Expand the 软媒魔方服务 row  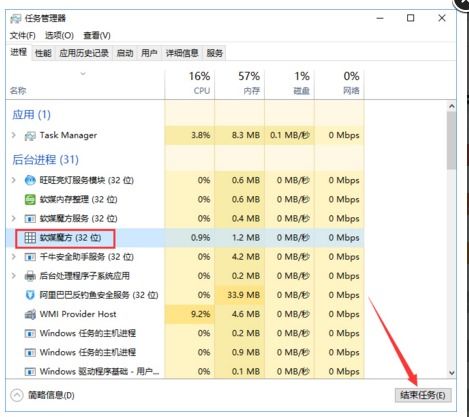click(x=14, y=219)
